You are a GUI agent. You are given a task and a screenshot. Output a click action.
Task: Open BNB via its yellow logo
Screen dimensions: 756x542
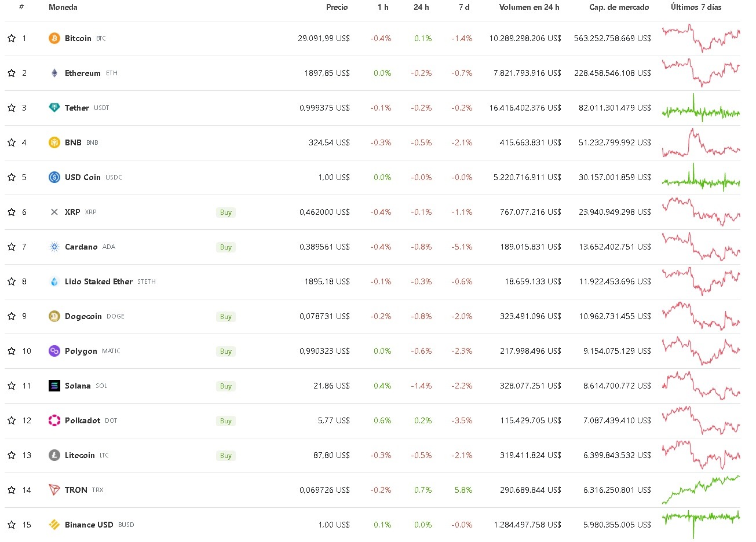coord(54,142)
